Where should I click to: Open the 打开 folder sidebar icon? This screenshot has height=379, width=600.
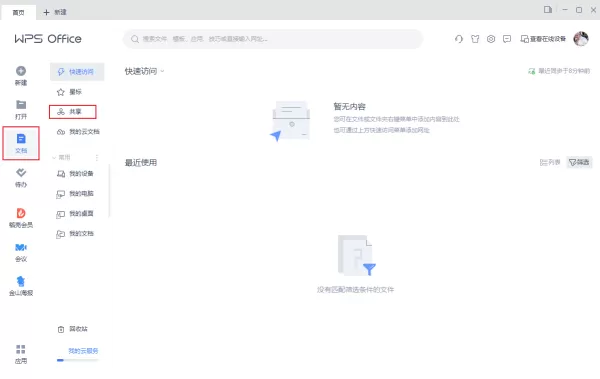coord(21,109)
